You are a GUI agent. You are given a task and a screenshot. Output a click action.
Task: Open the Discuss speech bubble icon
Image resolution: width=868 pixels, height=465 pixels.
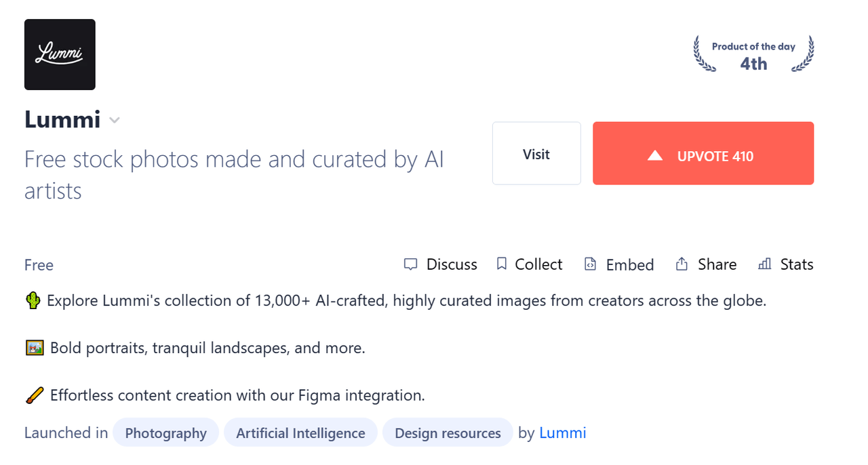[x=410, y=264]
